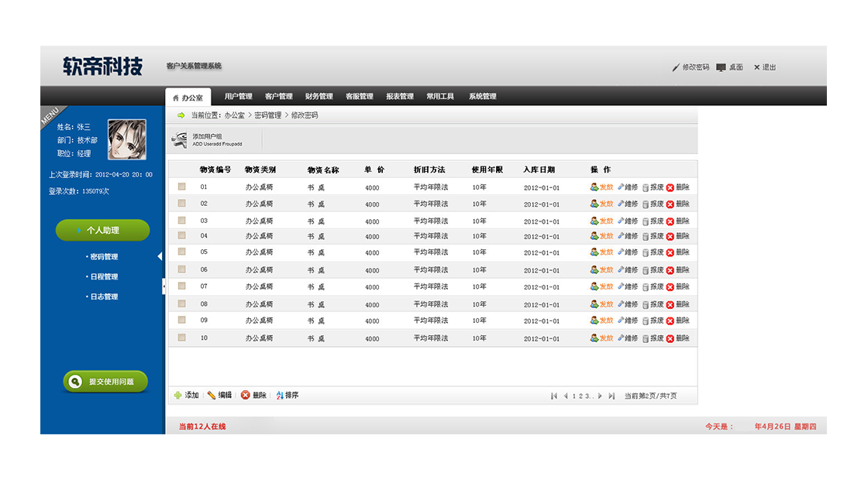The image size is (868, 480).
Task: Open the 客服管理 menu
Action: 360,96
